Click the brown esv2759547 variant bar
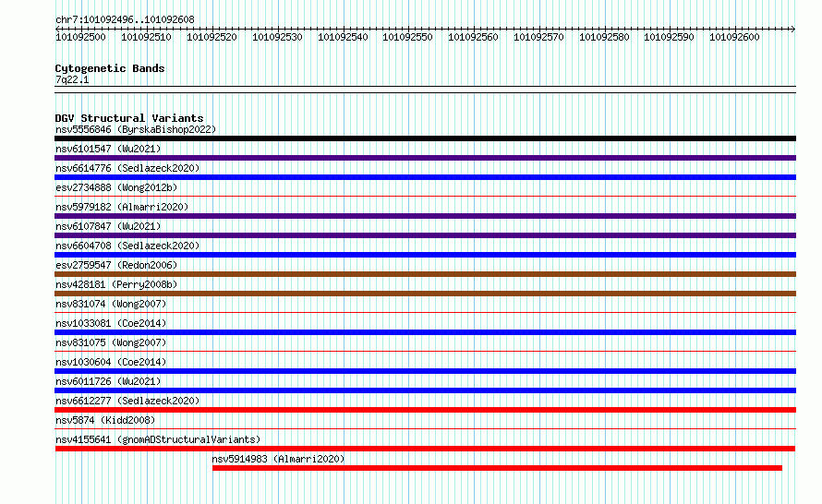822x504 pixels. click(425, 274)
